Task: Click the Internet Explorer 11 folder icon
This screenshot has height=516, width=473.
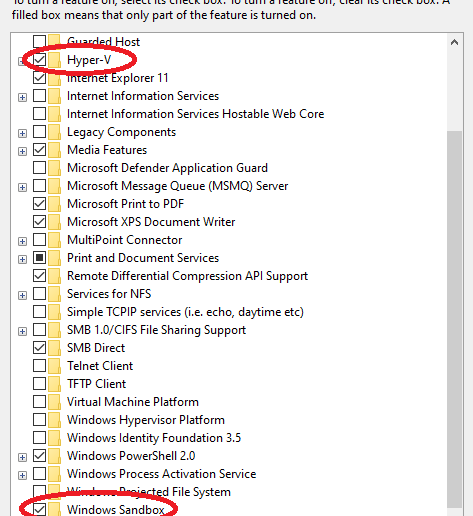Action: point(55,78)
